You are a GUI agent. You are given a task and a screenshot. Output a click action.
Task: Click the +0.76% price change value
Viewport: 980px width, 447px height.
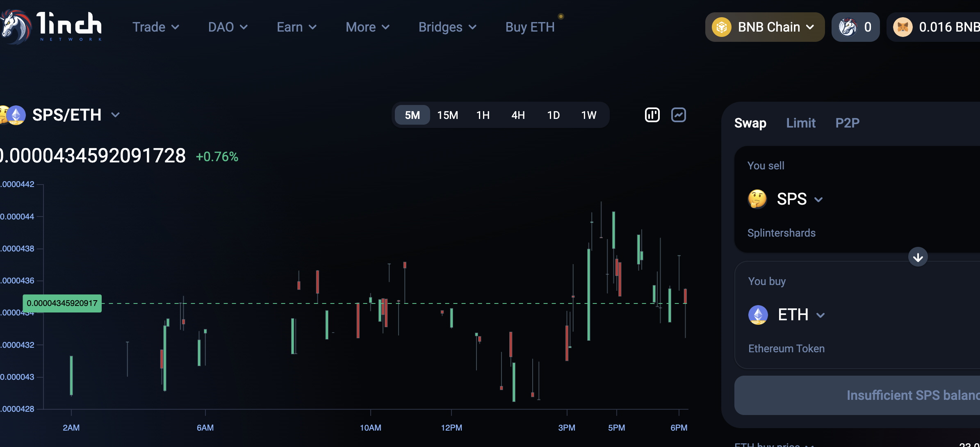coord(217,157)
